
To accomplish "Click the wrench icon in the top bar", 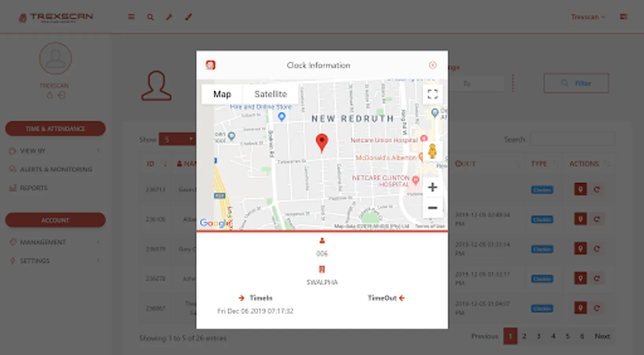I will pos(169,17).
